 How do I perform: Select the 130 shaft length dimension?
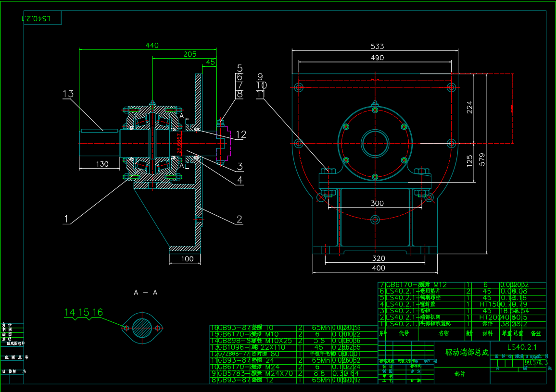[x=101, y=164]
